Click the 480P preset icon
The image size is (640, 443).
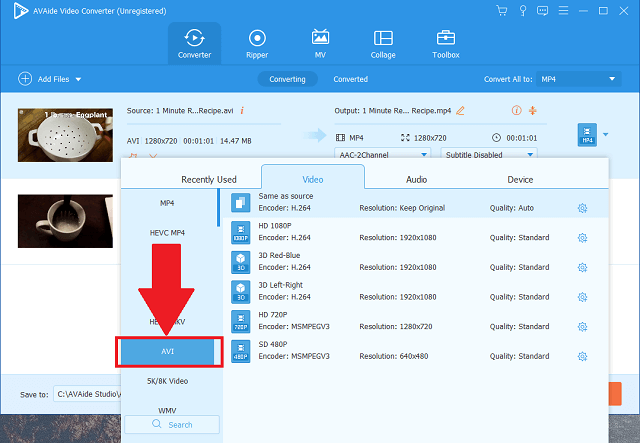pos(241,351)
